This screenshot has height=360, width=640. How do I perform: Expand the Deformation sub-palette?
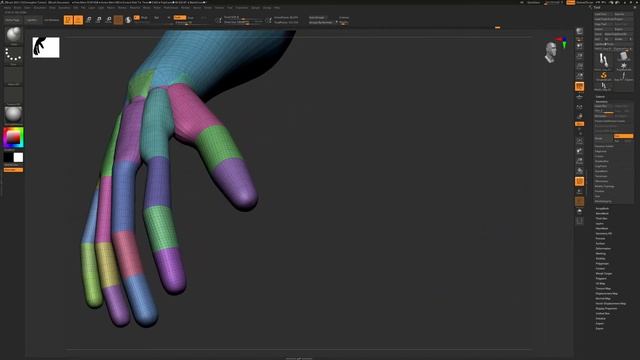[x=603, y=249]
